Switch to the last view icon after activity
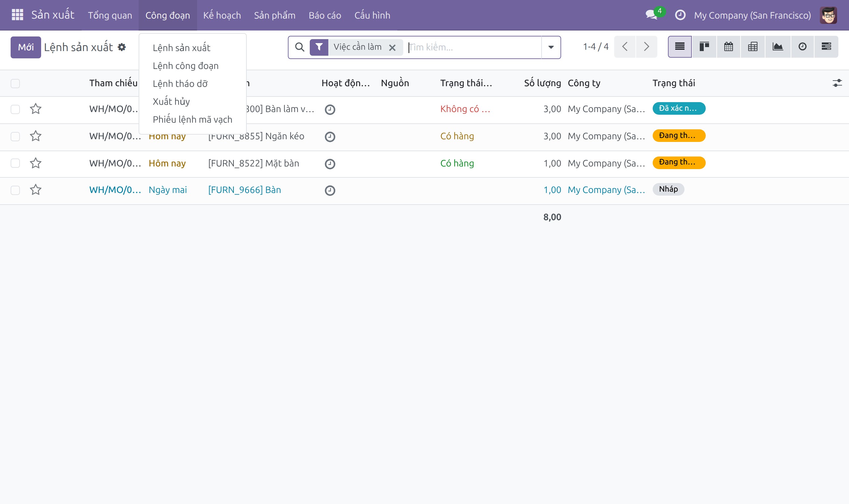 tap(826, 46)
